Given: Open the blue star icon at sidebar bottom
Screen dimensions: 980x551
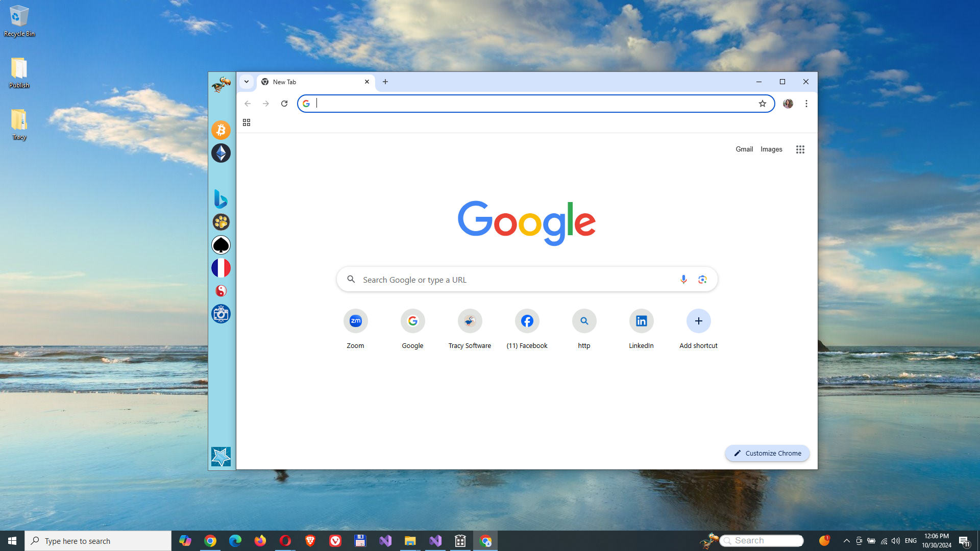Looking at the screenshot, I should pyautogui.click(x=221, y=457).
